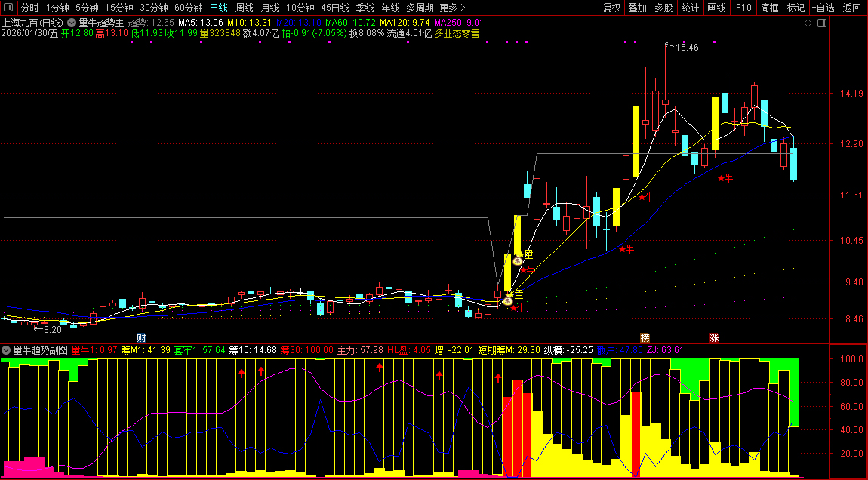Click the 里牛趋势主 indicator name
The image size is (868, 480).
pos(101,23)
